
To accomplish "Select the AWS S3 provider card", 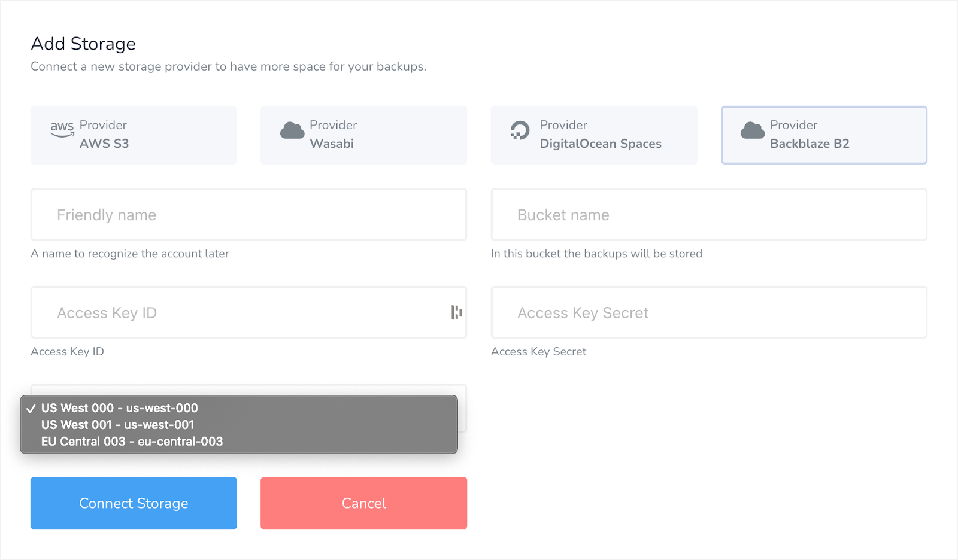I will [134, 135].
